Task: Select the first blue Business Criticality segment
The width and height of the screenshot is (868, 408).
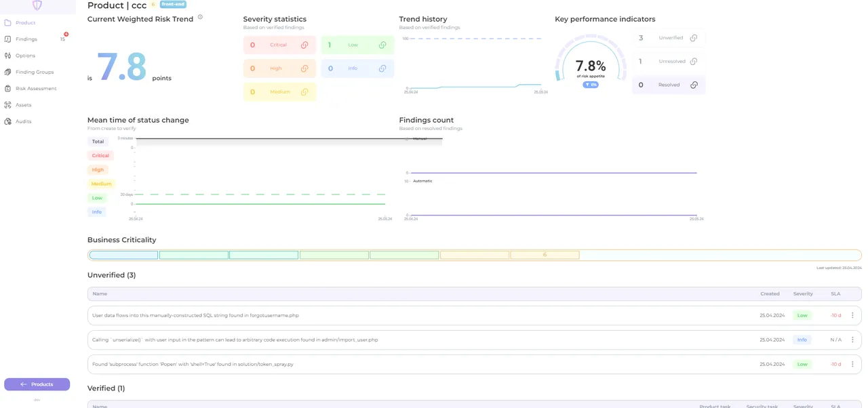Action: (x=123, y=256)
